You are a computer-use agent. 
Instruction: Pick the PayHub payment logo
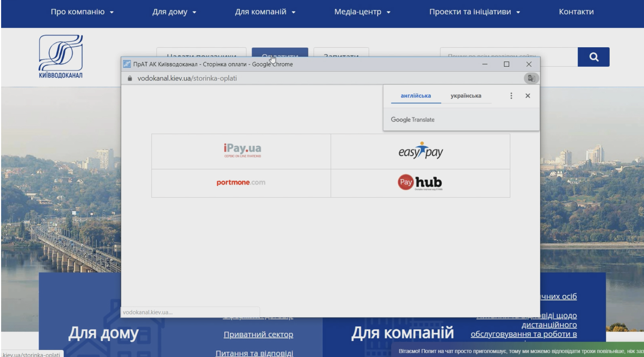tap(420, 182)
